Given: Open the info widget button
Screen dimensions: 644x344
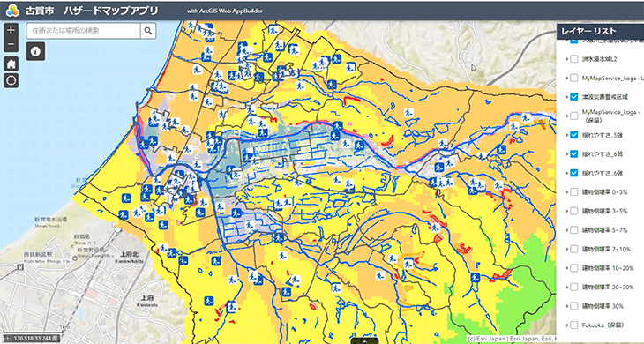Looking at the screenshot, I should click(36, 51).
